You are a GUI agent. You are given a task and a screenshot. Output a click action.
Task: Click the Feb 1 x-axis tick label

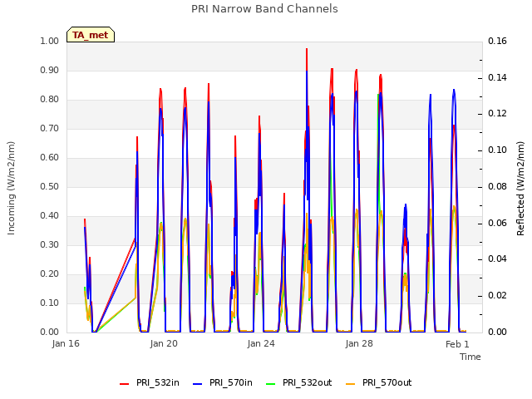[457, 344]
